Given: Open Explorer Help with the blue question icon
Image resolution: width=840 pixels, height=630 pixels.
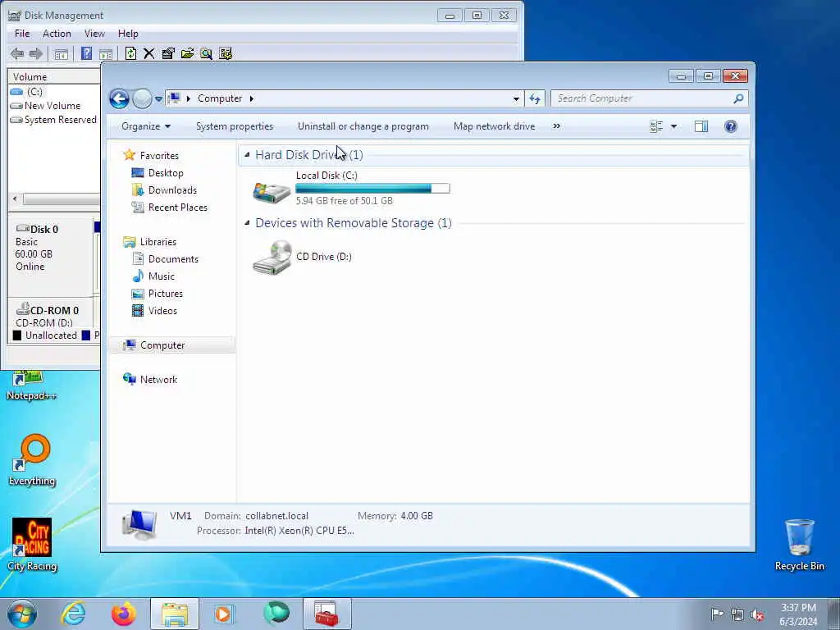Looking at the screenshot, I should (x=731, y=126).
